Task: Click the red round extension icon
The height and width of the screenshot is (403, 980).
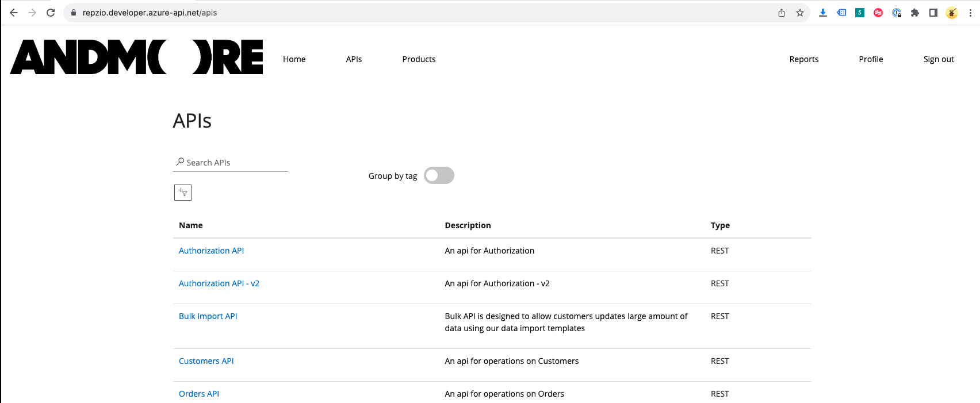Action: click(878, 13)
